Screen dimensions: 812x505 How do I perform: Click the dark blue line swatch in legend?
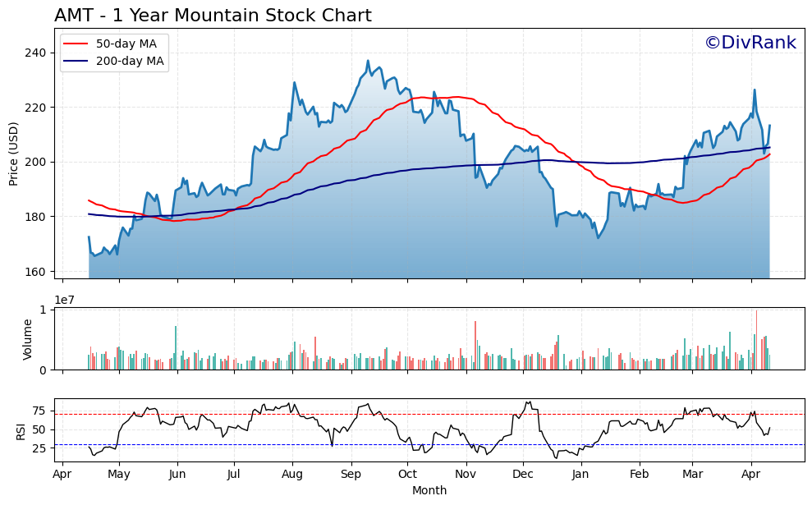[76, 61]
